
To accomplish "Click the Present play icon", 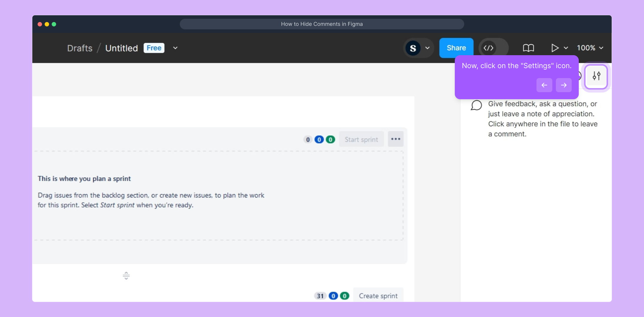I will (x=554, y=48).
